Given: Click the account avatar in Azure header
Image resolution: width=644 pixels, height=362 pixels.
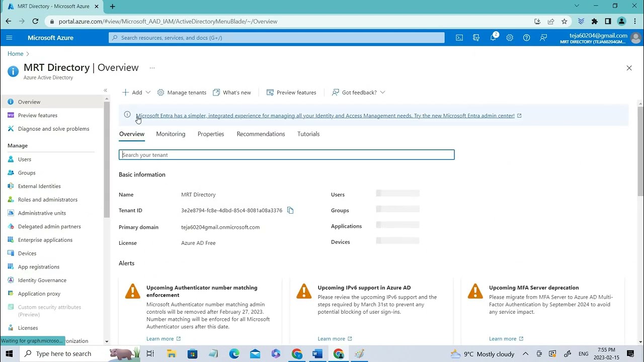Looking at the screenshot, I should coord(636,38).
